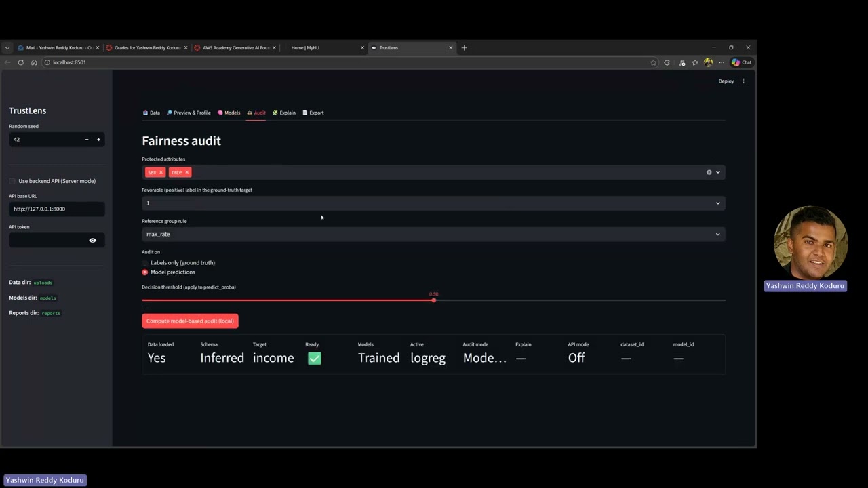Click the API token input field
868x488 pixels.
(x=47, y=240)
